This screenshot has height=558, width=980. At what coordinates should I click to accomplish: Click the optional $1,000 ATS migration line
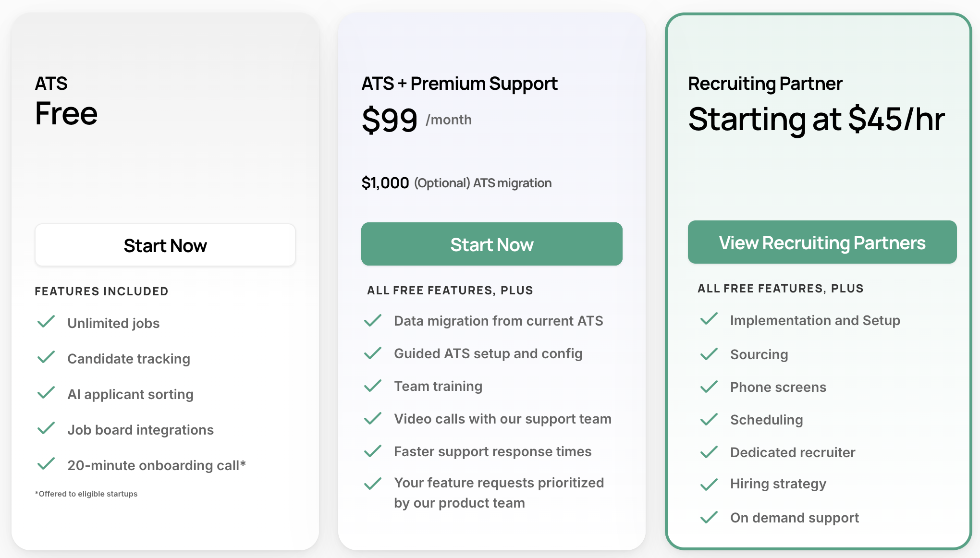(456, 182)
